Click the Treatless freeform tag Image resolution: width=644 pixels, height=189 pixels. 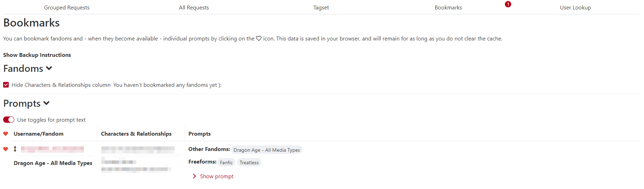(x=249, y=162)
